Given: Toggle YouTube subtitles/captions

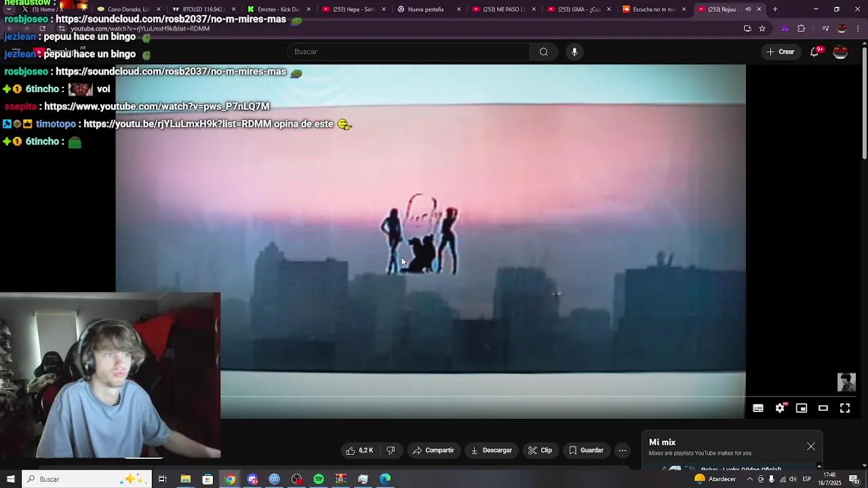Looking at the screenshot, I should [x=758, y=408].
